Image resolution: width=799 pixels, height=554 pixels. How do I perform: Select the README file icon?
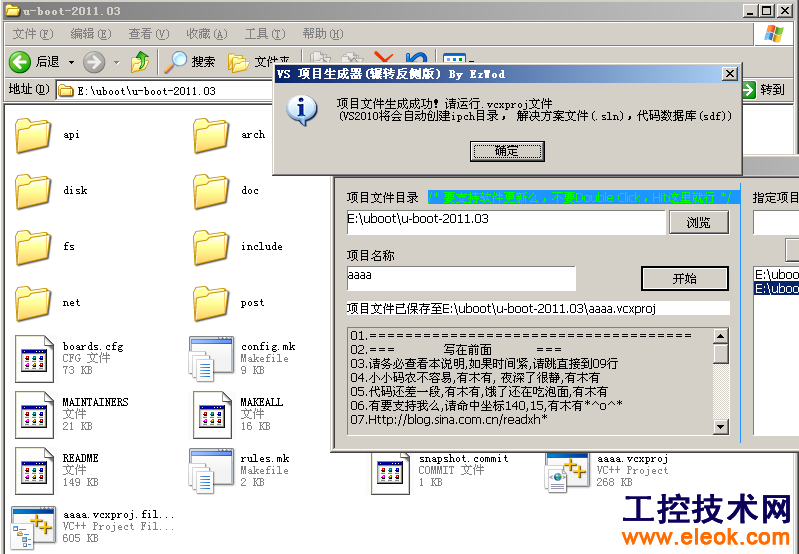click(x=34, y=471)
